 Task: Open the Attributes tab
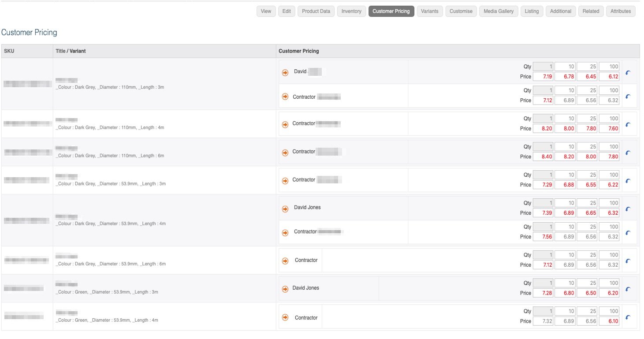coord(621,11)
